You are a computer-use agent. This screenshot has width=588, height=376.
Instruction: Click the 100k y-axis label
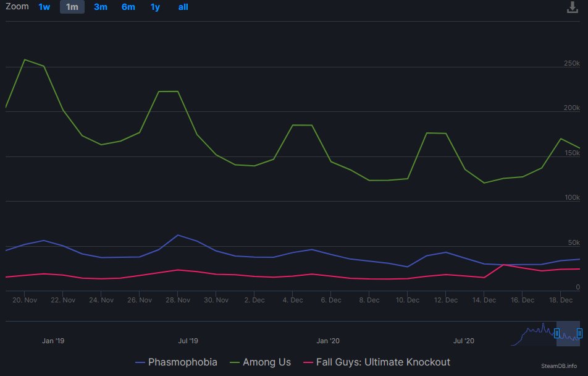pyautogui.click(x=572, y=197)
